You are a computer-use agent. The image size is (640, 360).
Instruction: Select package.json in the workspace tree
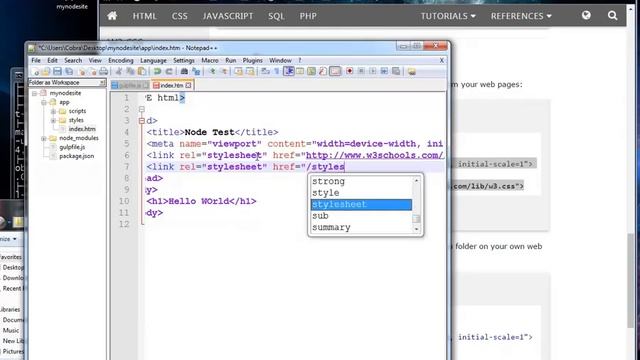point(76,156)
